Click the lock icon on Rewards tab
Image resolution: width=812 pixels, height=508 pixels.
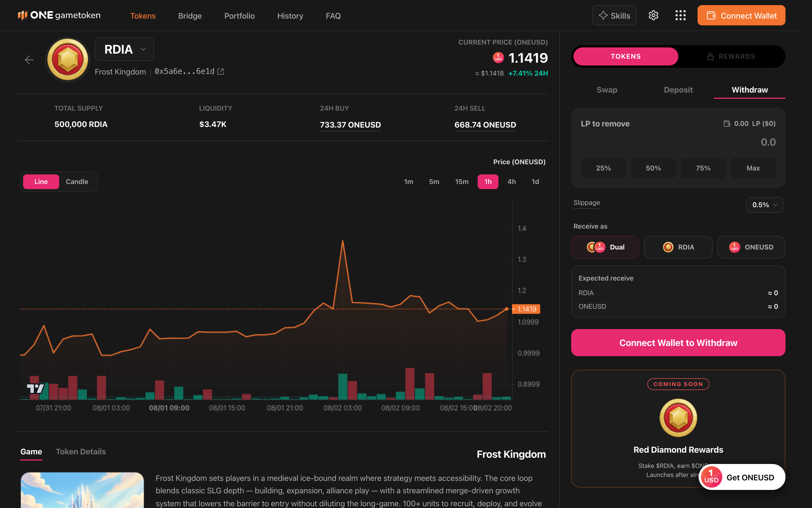coord(710,56)
